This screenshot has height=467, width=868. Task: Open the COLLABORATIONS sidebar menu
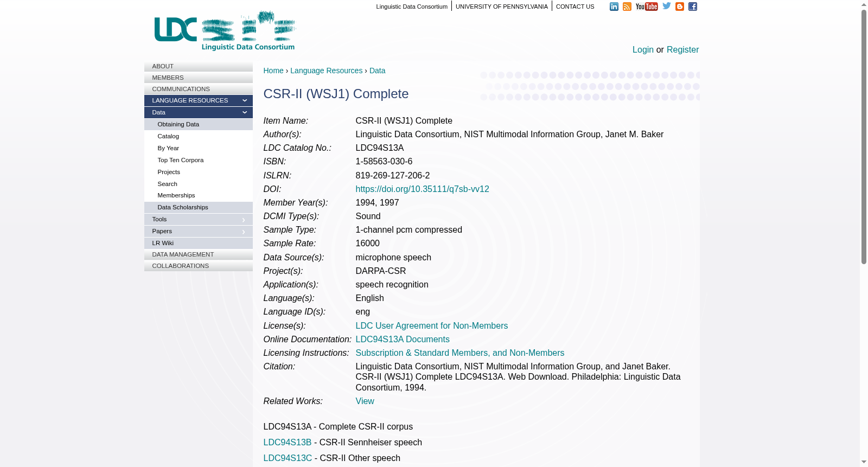(199, 266)
